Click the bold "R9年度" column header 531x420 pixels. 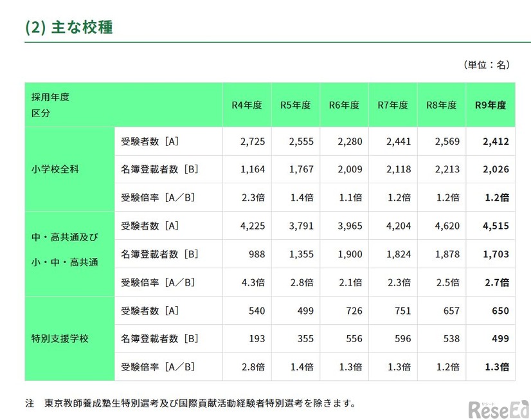491,105
